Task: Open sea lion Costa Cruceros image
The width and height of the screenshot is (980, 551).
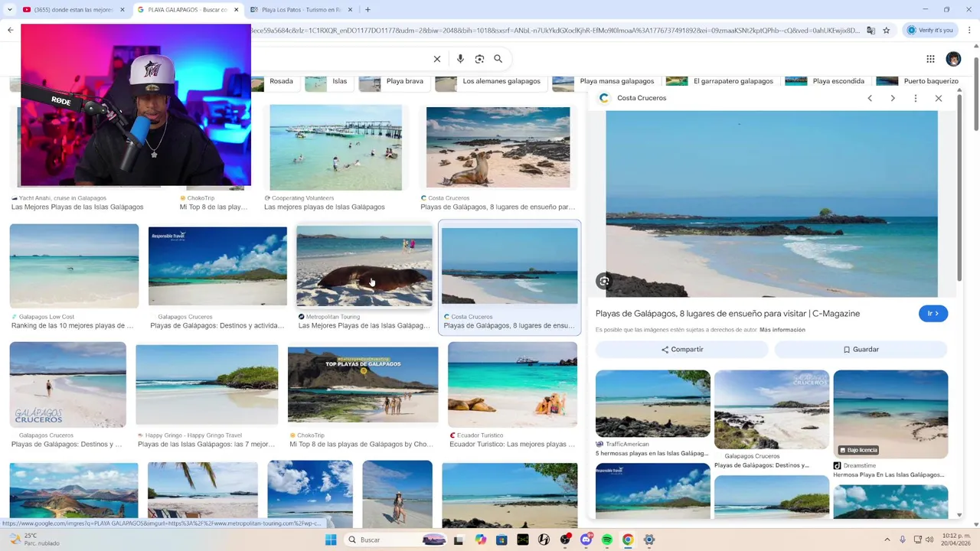Action: pos(498,147)
